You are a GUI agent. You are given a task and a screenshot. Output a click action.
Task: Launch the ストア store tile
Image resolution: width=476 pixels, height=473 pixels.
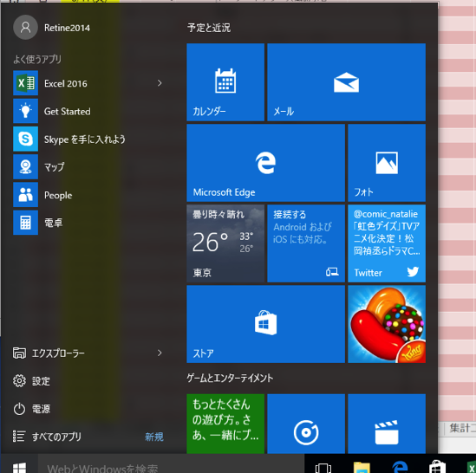point(265,324)
